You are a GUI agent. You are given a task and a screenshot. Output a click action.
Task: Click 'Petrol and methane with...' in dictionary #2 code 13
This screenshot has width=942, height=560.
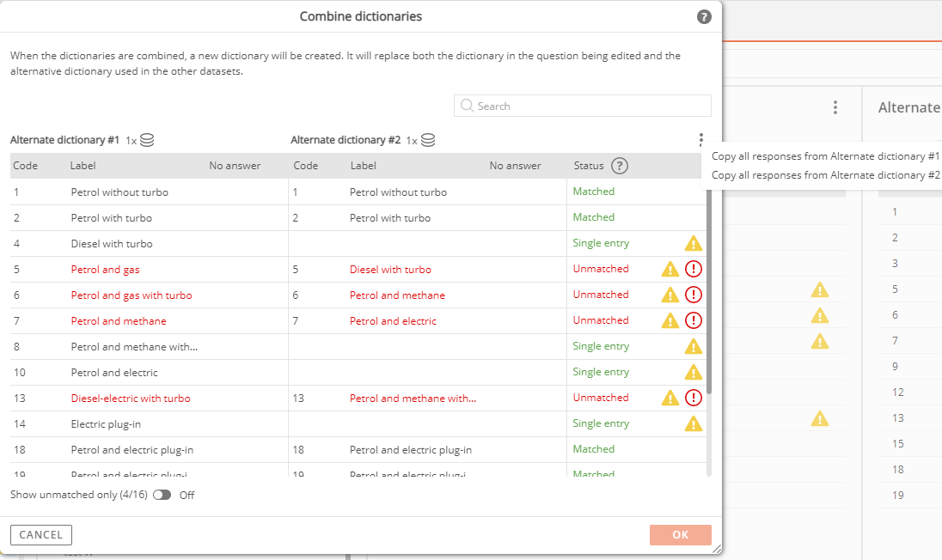(x=413, y=399)
